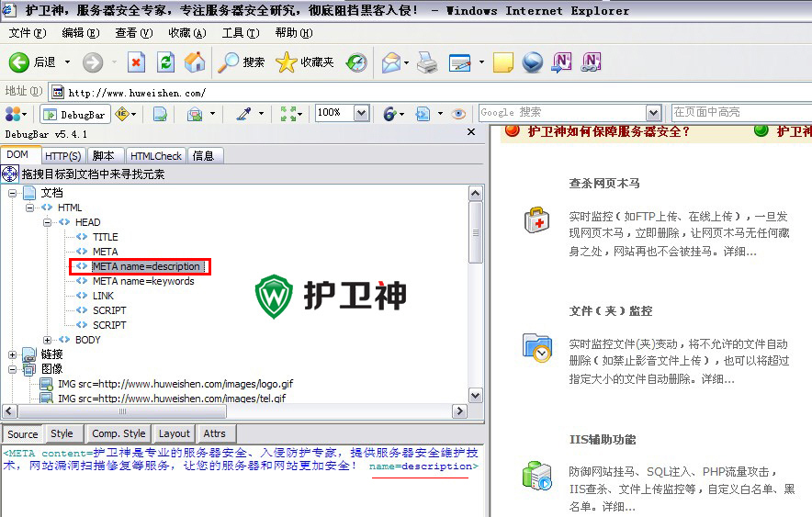Click the Google 搜索 input box
Screen dimensions: 812x517
click(x=563, y=113)
